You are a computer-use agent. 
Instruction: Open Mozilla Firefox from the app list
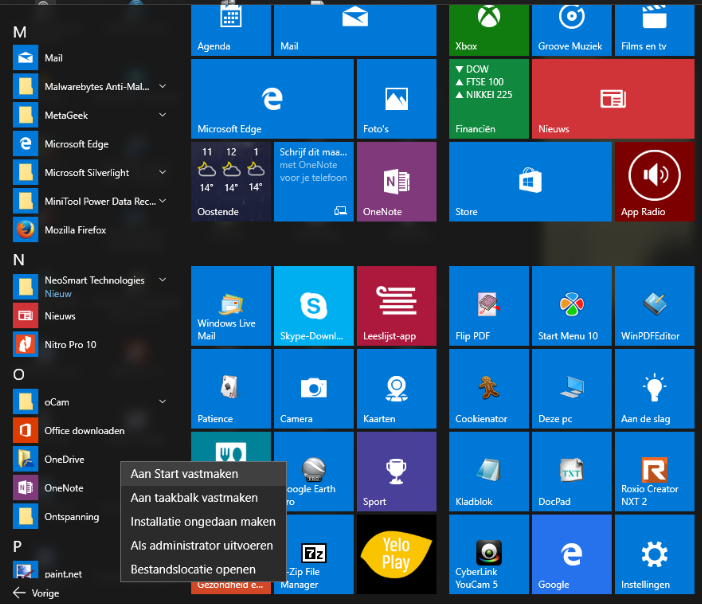click(x=75, y=230)
